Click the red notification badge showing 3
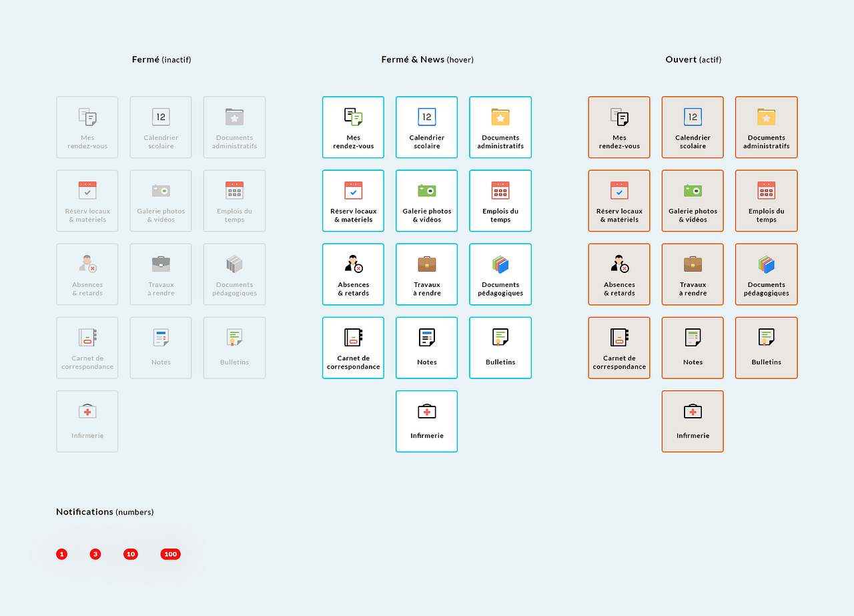The width and height of the screenshot is (854, 616). [x=95, y=554]
